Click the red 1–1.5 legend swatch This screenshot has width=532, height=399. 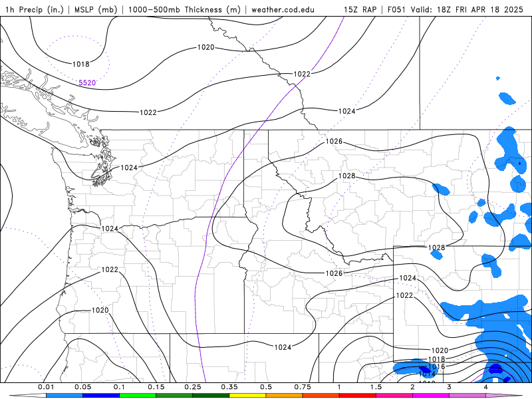point(358,396)
